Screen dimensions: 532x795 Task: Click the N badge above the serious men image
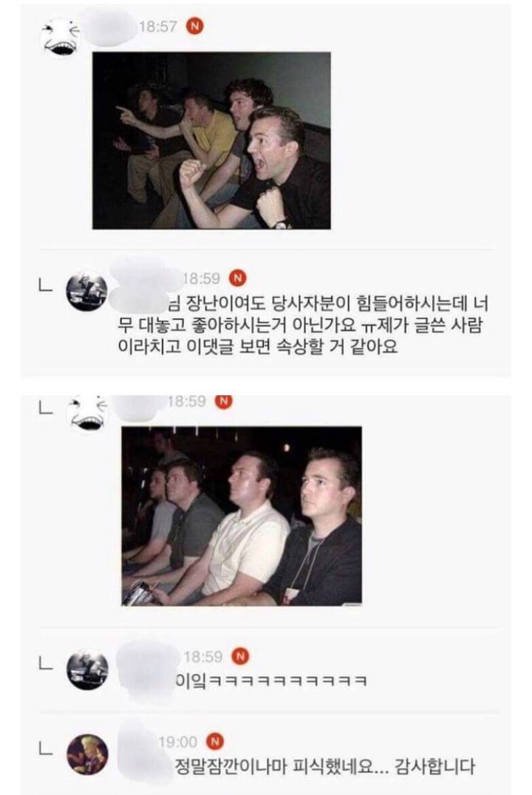coord(224,401)
